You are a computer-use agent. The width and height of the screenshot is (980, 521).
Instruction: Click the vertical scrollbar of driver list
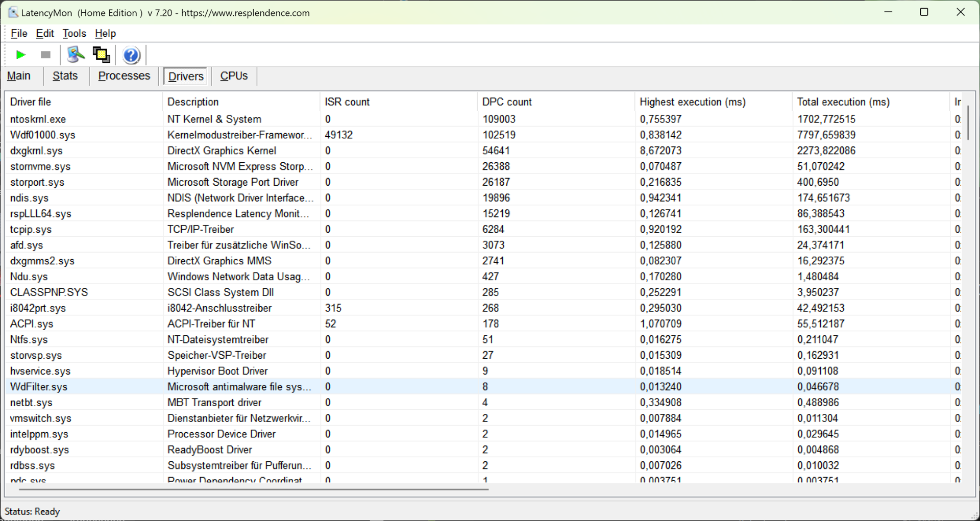pos(968,122)
